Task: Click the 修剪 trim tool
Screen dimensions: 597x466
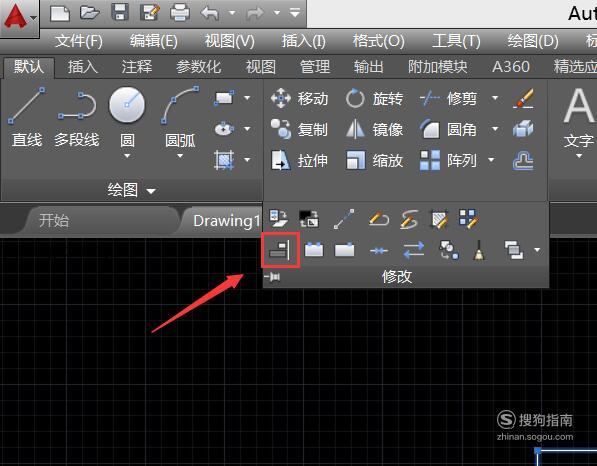Action: point(449,99)
